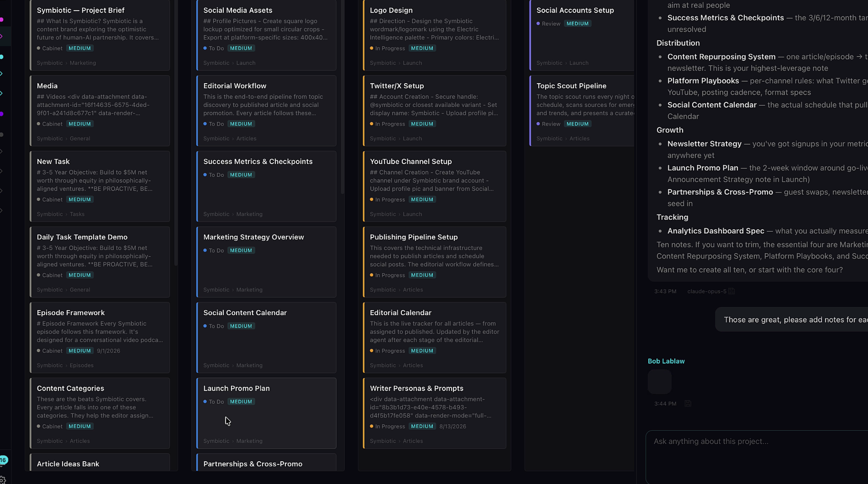The height and width of the screenshot is (484, 868).
Task: Click 'Newsletter Strategy' in chat reply
Action: pos(704,144)
